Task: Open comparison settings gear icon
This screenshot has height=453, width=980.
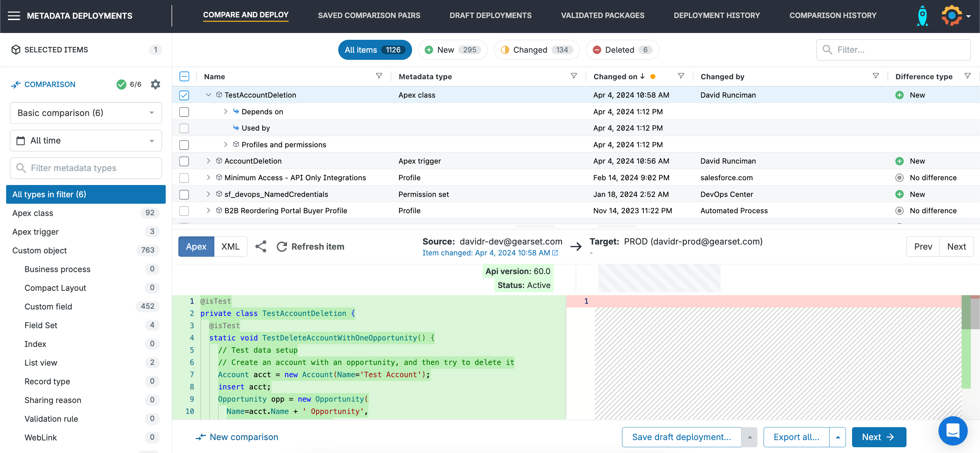Action: point(155,84)
